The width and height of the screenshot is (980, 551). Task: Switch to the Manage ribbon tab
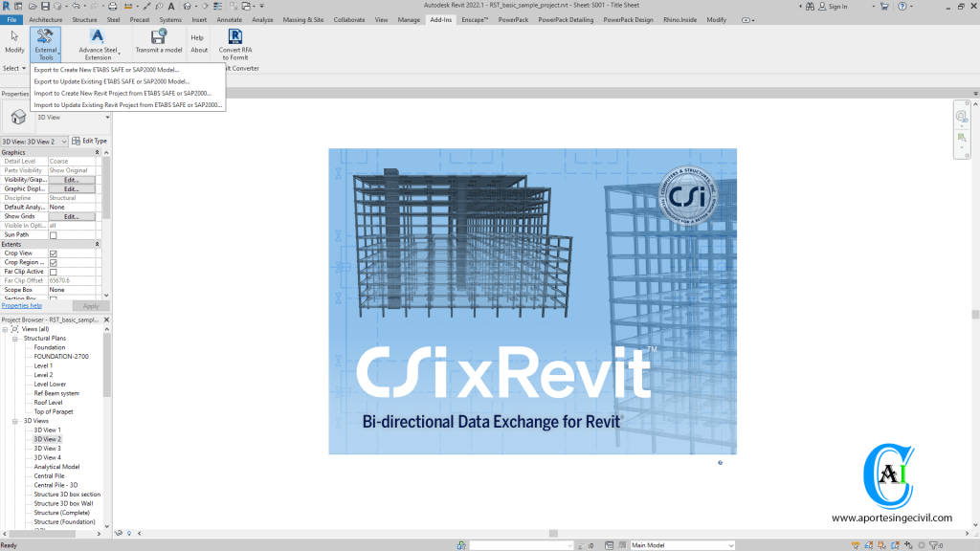click(x=407, y=18)
